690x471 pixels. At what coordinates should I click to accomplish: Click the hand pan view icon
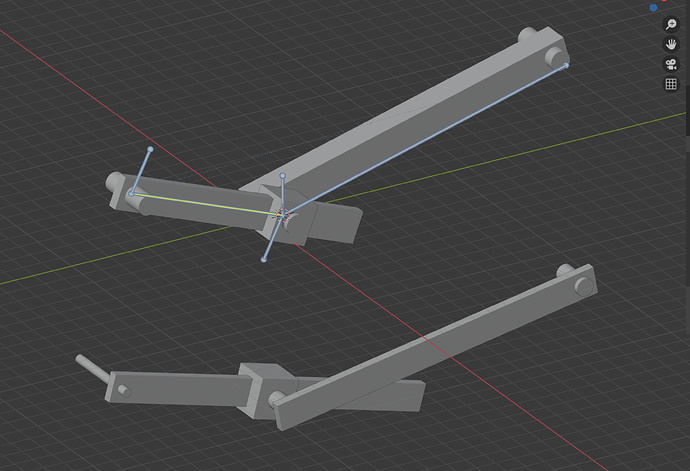coord(671,44)
